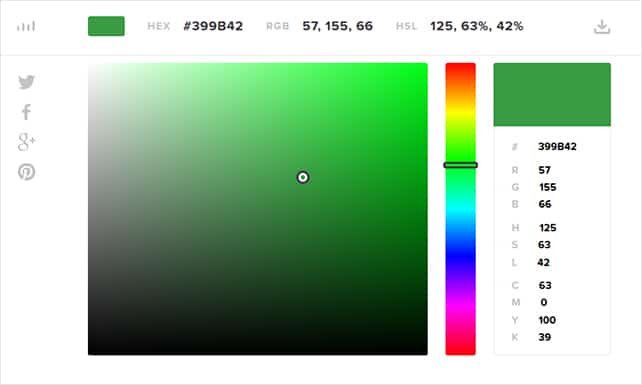Image resolution: width=642 pixels, height=385 pixels.
Task: Share via the Twitter bird icon
Action: [27, 82]
